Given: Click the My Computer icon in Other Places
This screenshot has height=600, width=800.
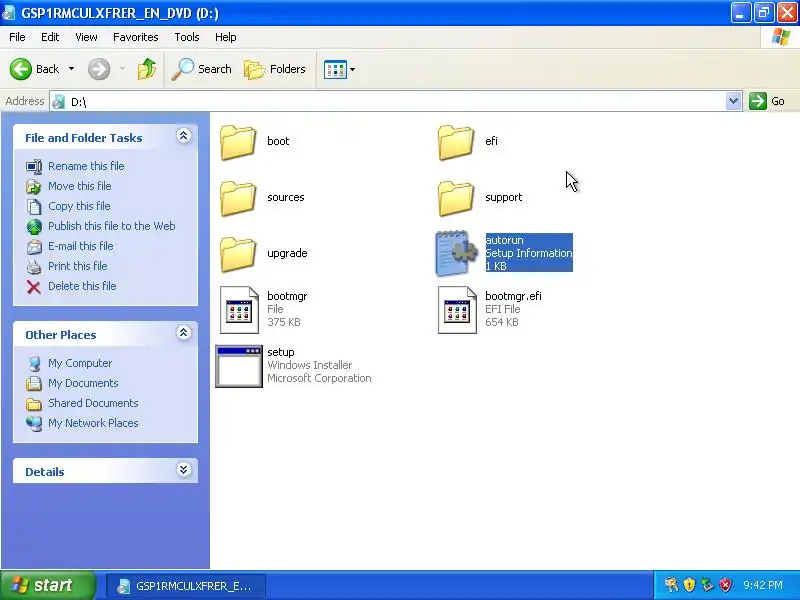Looking at the screenshot, I should (34, 363).
